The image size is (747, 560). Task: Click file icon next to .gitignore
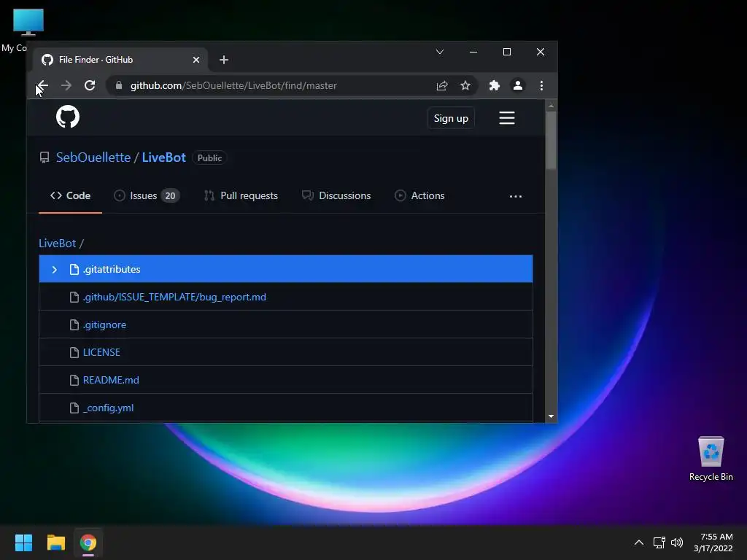74,324
